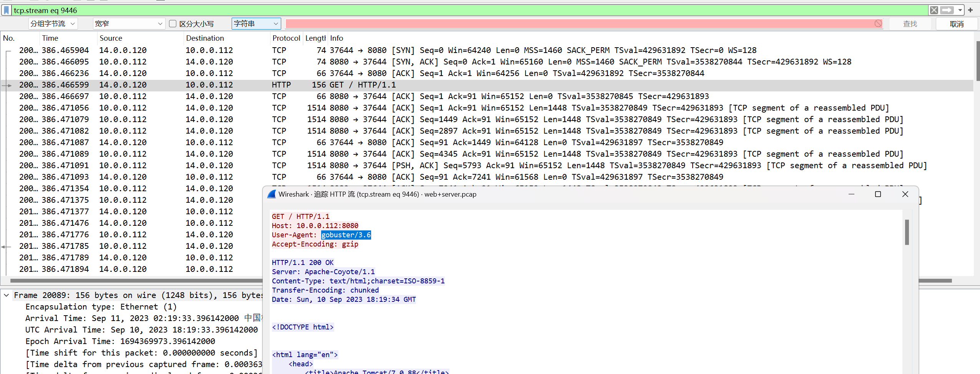Select the highlighted gobuster/3.6 User-Agent text

(345, 235)
